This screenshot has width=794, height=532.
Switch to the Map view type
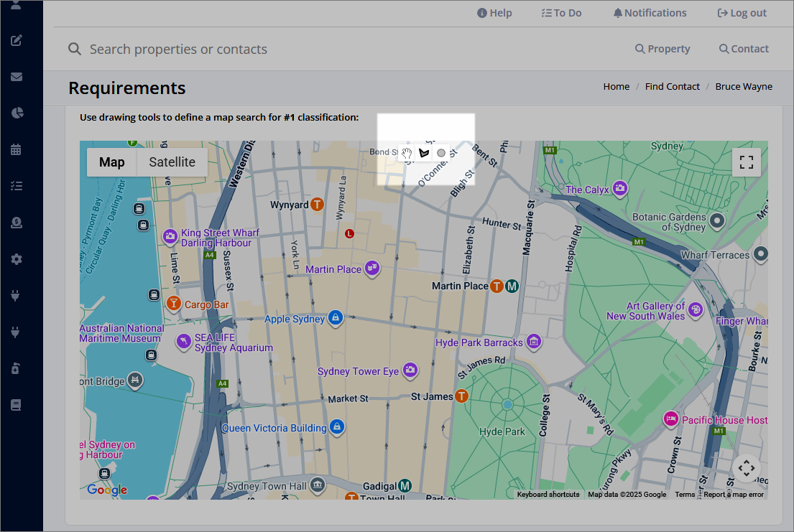(112, 162)
